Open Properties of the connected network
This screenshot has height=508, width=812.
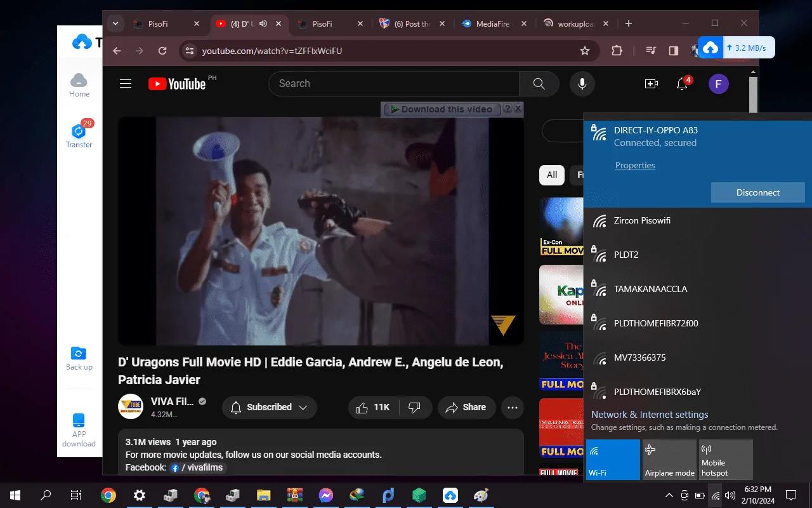pos(635,165)
